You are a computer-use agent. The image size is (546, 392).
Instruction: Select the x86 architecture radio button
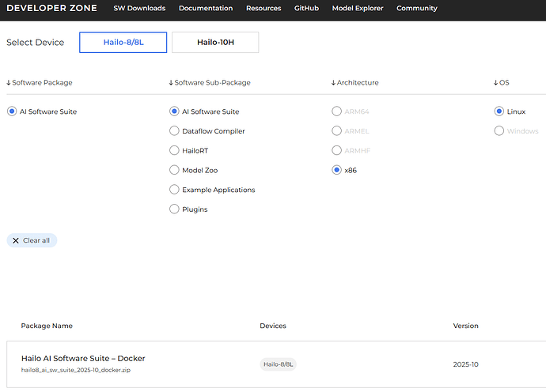tap(337, 170)
